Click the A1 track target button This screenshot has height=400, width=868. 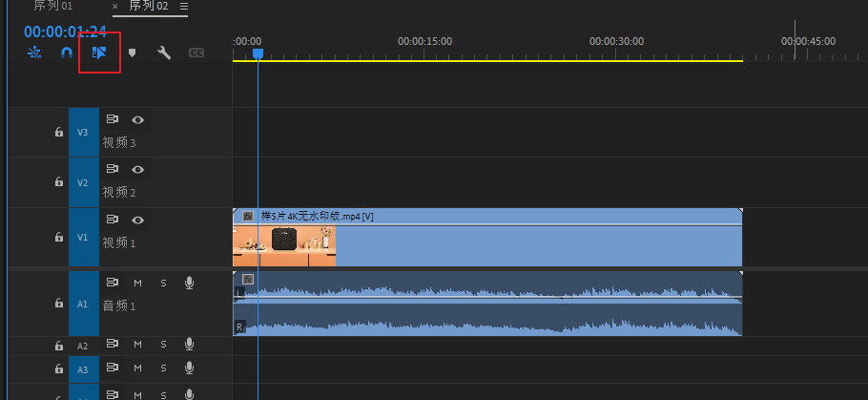[x=83, y=304]
